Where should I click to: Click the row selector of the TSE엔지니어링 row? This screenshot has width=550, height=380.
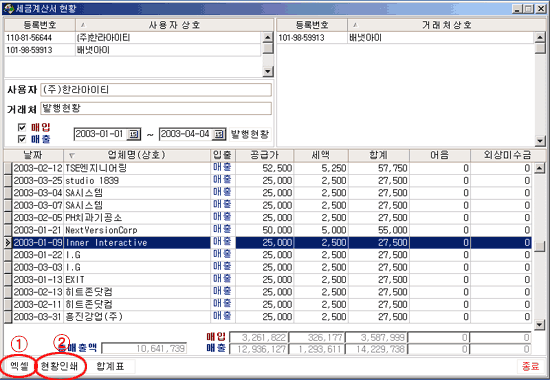(x=8, y=168)
